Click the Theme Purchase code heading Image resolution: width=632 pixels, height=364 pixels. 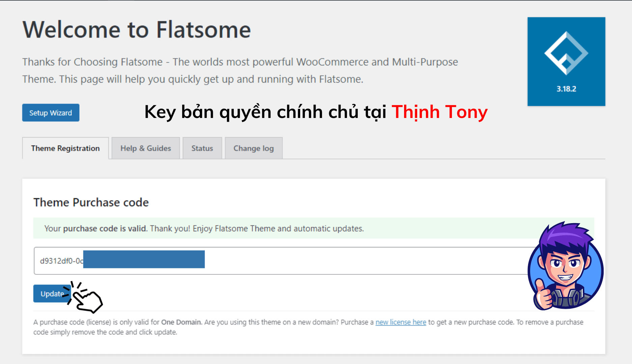[91, 203]
